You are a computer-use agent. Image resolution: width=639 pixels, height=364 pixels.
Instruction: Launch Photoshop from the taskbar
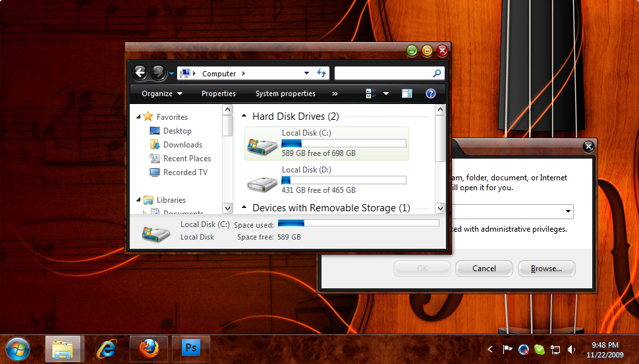click(x=191, y=348)
